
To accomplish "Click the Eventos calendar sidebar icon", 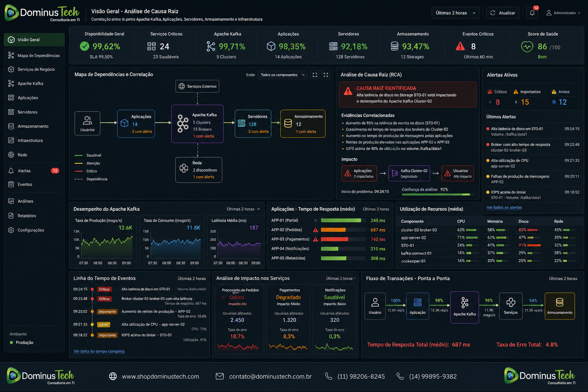I will 11,185.
